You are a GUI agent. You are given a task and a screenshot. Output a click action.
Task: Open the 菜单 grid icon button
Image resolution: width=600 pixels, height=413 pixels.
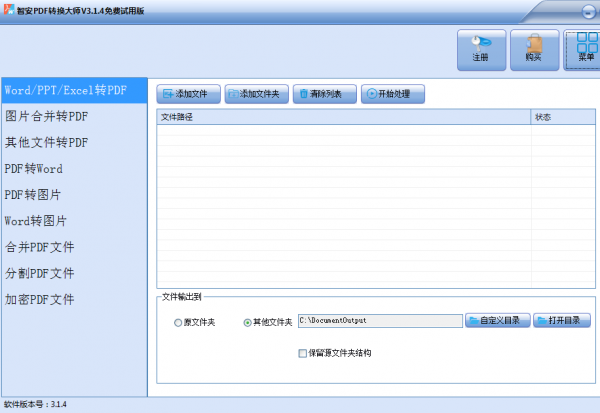(582, 50)
